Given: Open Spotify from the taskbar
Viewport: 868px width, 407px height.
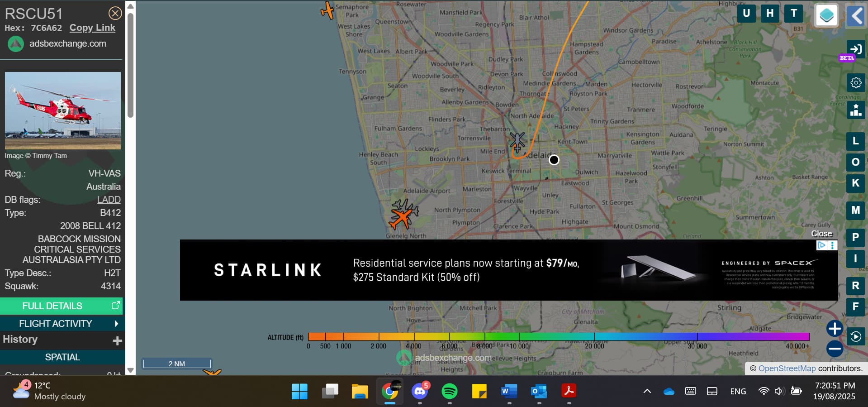Looking at the screenshot, I should [449, 391].
